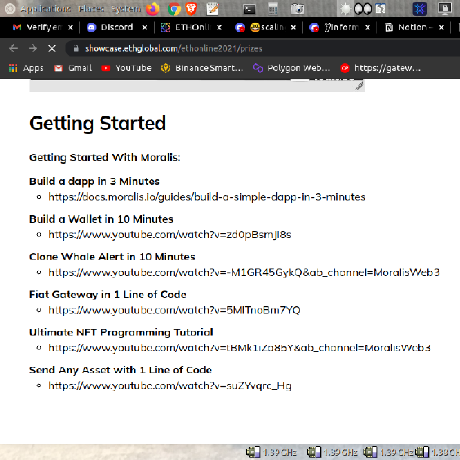Open the Polygon Web bookmark
This screenshot has width=460, height=460.
coord(291,68)
